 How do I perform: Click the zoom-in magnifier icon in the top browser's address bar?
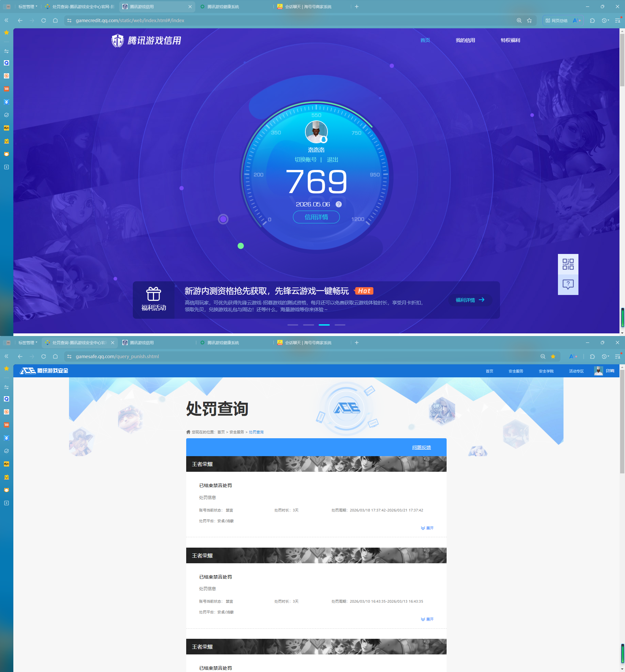pos(519,21)
